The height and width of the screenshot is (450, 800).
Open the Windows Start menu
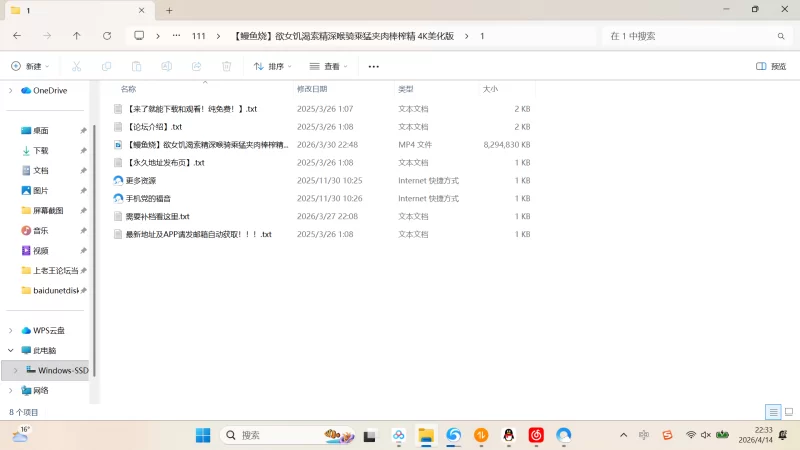click(203, 435)
